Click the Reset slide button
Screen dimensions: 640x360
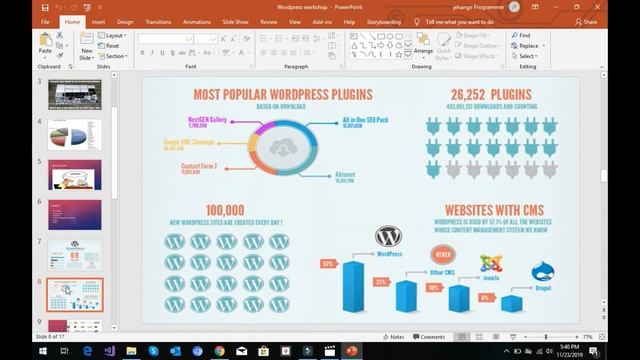point(109,46)
